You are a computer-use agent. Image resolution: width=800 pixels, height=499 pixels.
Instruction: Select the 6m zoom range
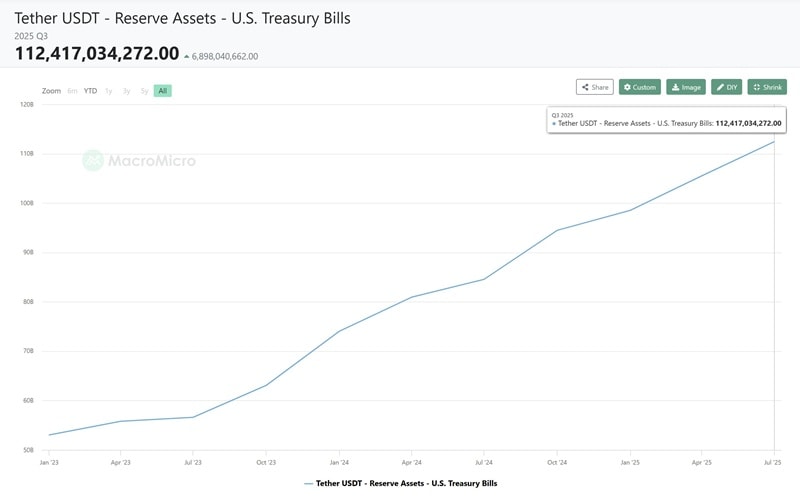[73, 91]
